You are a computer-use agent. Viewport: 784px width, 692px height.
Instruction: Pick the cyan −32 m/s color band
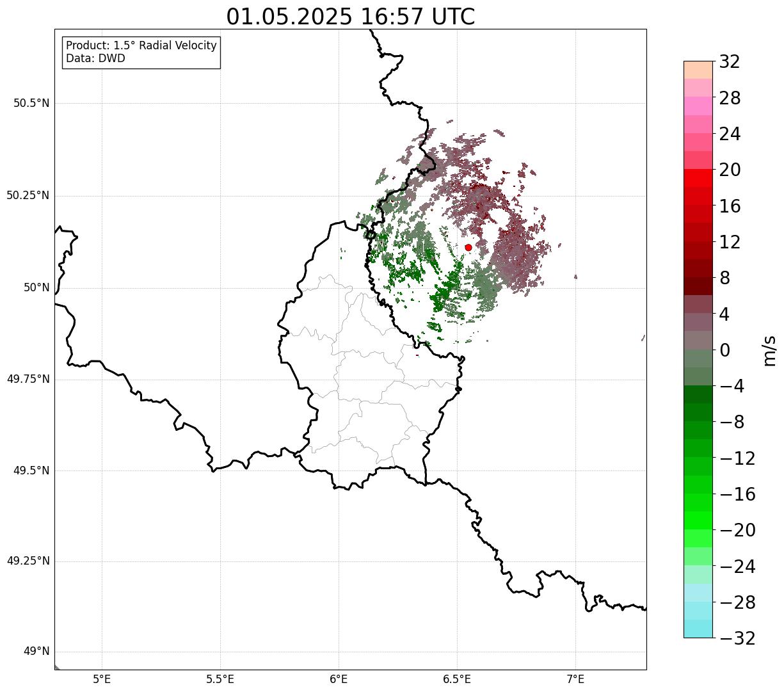tap(698, 629)
